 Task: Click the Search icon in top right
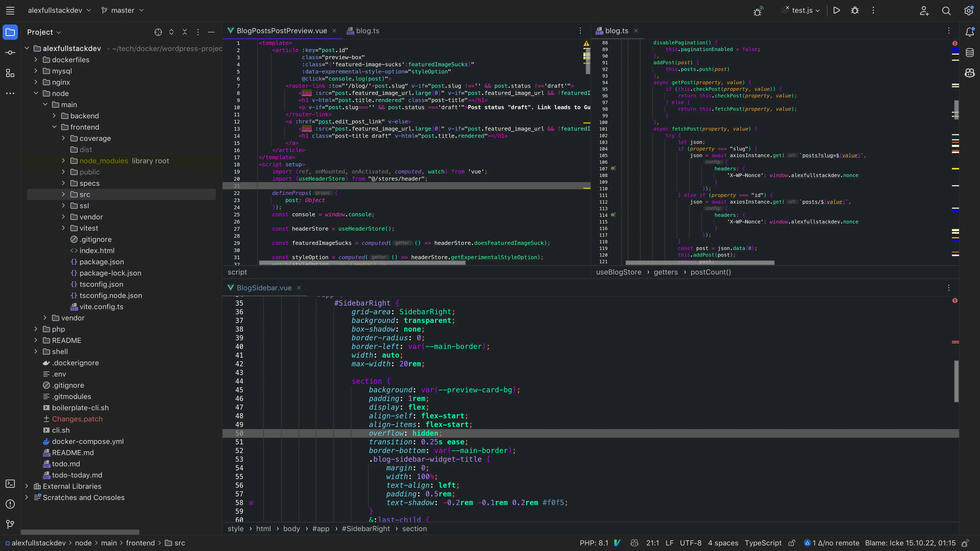[946, 10]
